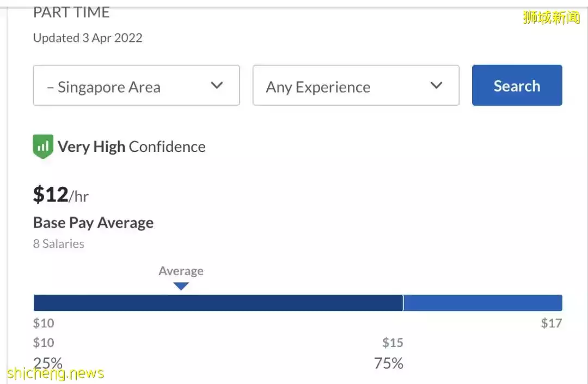Click the 狮城新闻 watermark logo
The width and height of the screenshot is (588, 384).
(x=551, y=17)
